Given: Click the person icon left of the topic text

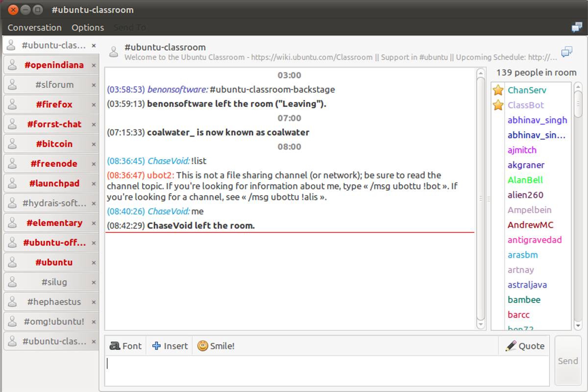Looking at the screenshot, I should (x=113, y=51).
